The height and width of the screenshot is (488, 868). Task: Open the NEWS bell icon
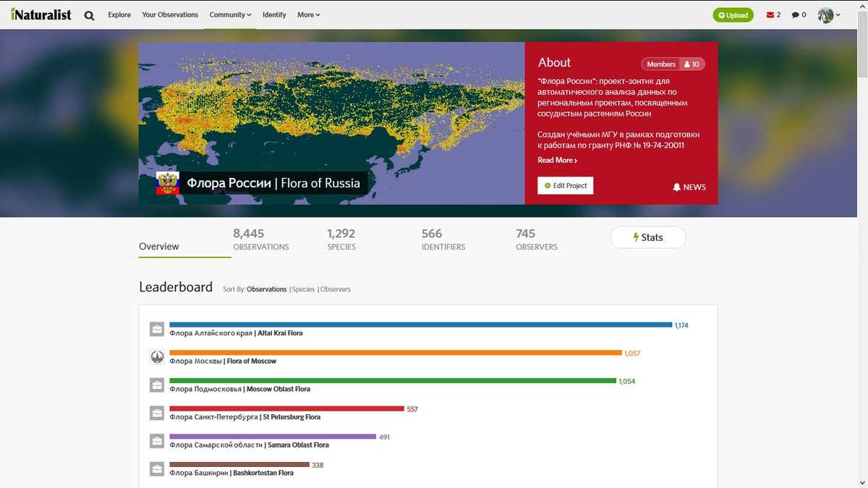(x=677, y=187)
